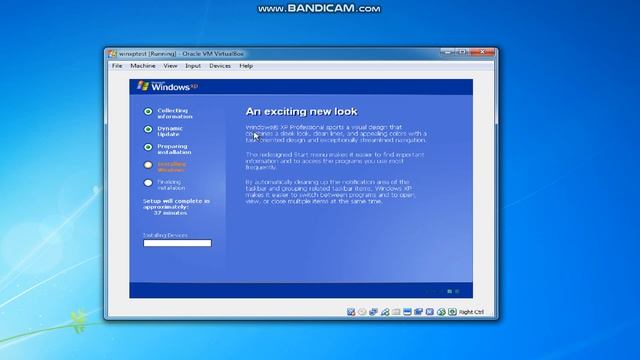Click the shared folders status icon
The image size is (640, 360).
(396, 312)
